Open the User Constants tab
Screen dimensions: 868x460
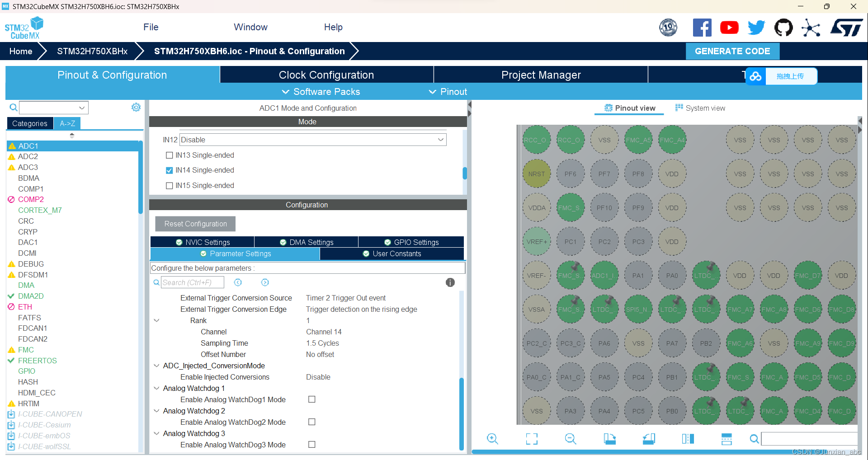click(x=392, y=254)
